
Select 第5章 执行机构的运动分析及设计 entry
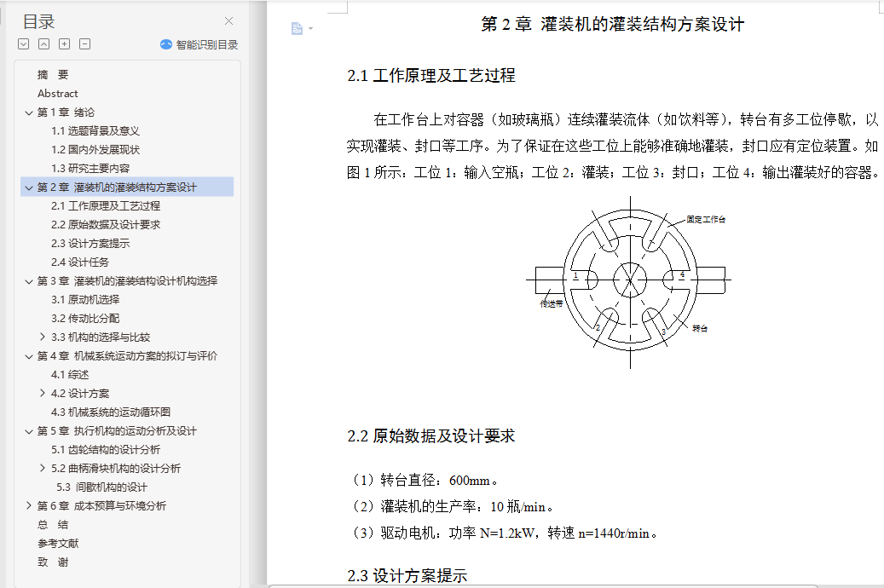point(117,430)
